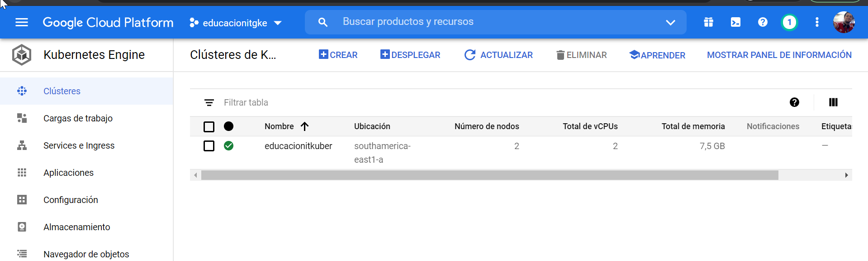868x261 pixels.
Task: Click the Google Cloud Platform logo text
Action: tap(108, 22)
